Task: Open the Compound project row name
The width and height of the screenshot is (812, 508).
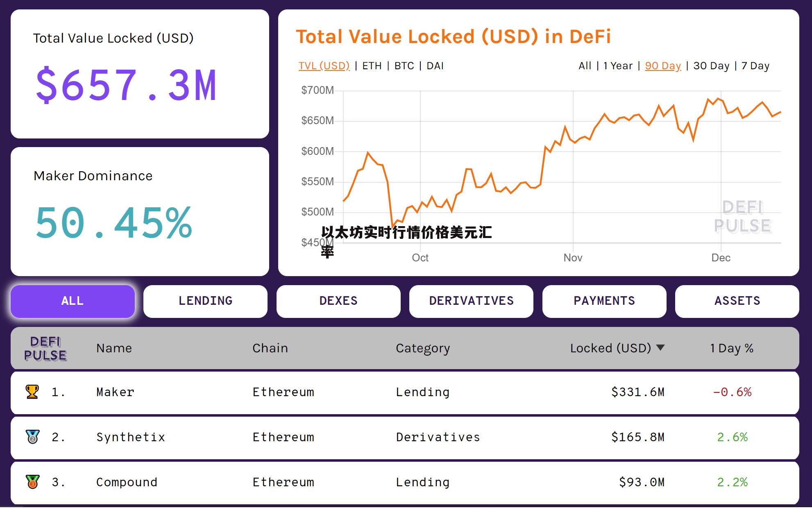Action: [127, 482]
